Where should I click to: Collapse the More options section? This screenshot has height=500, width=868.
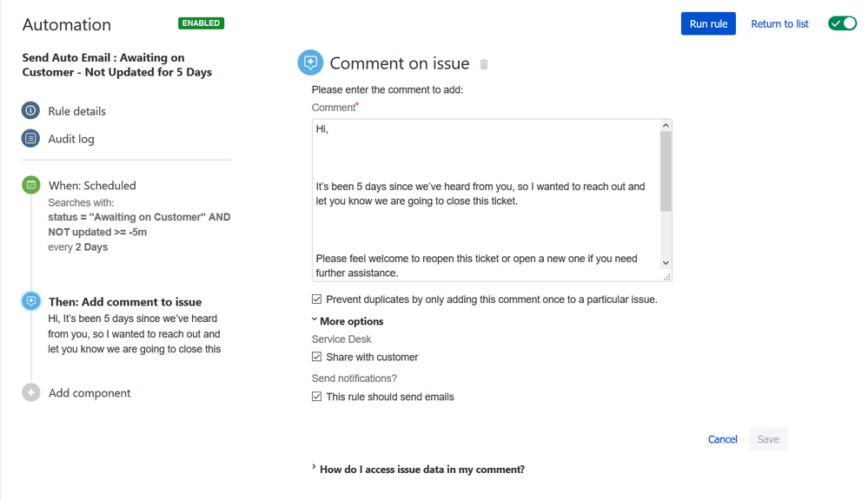tap(348, 321)
